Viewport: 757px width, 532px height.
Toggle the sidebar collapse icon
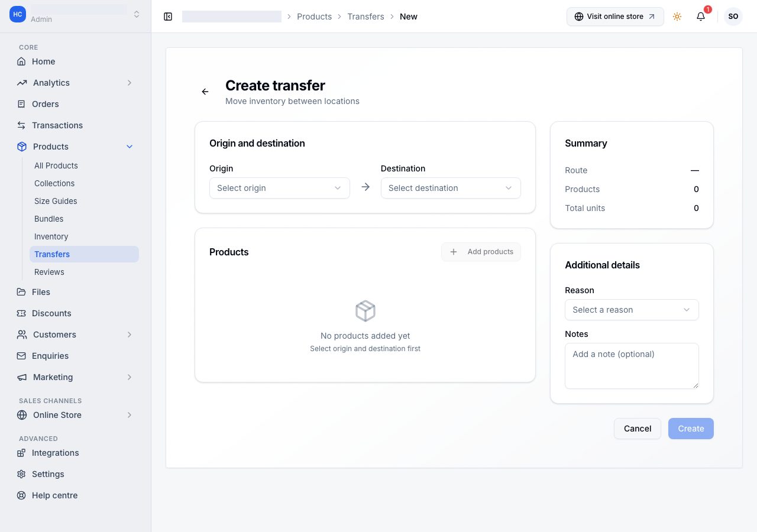(168, 17)
